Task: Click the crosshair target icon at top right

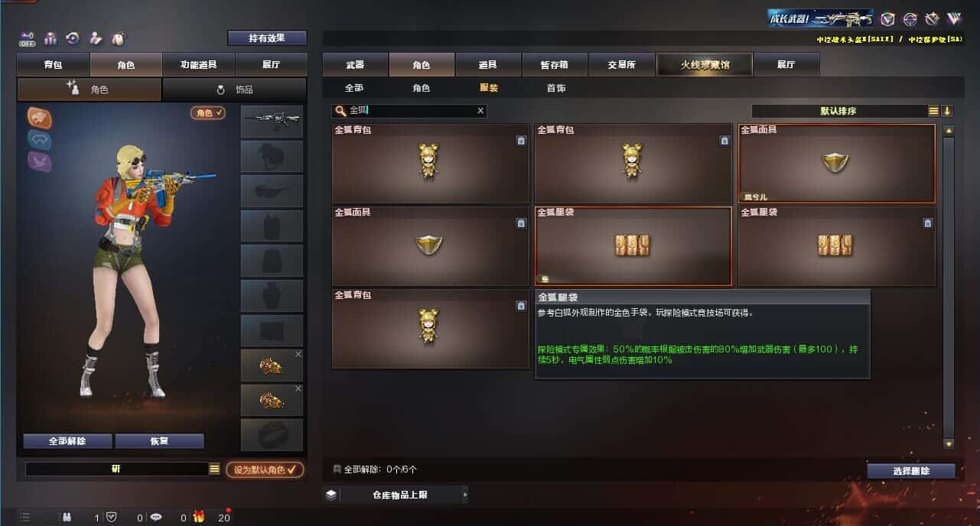Action: coord(910,19)
